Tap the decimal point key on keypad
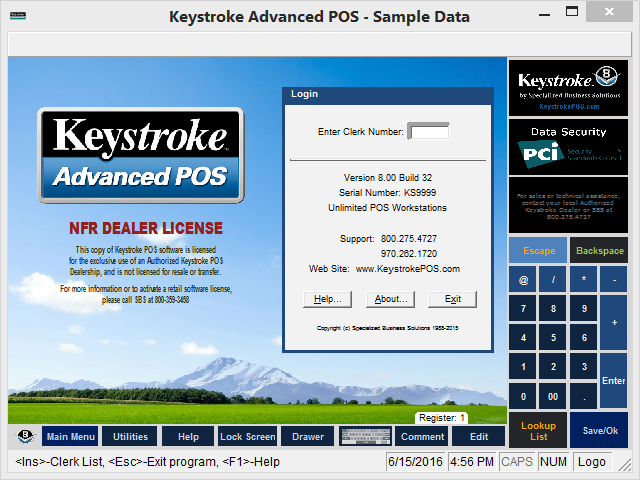The height and width of the screenshot is (480, 640). (x=584, y=396)
